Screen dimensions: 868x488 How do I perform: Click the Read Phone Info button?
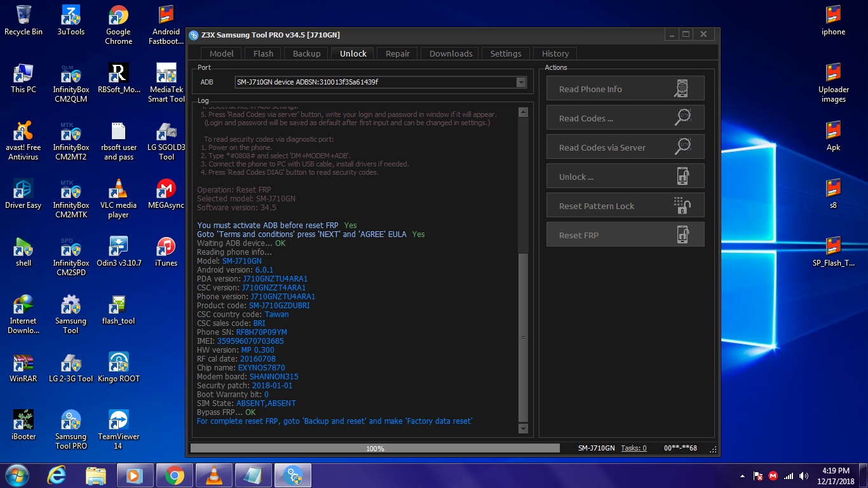point(625,88)
